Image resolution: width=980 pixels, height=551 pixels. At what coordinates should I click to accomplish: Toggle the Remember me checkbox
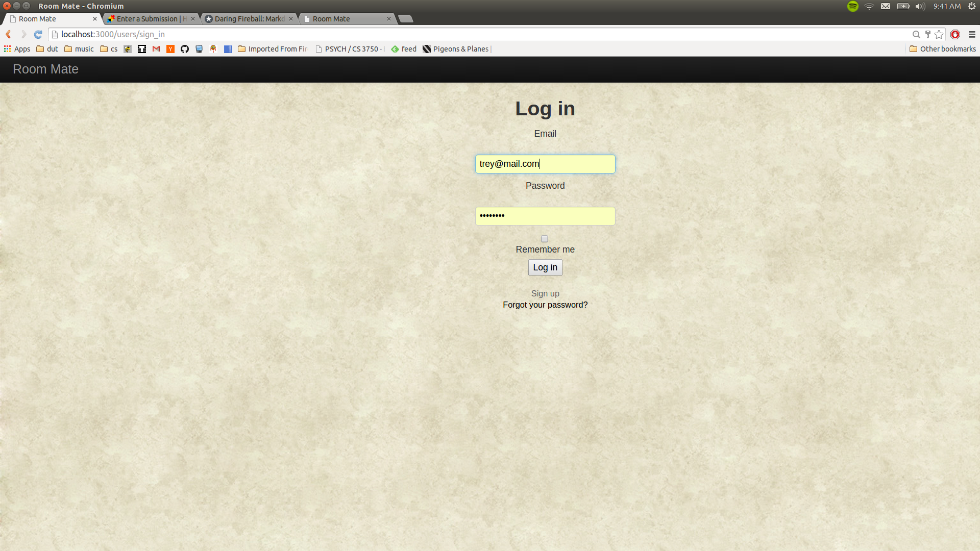[x=545, y=239]
